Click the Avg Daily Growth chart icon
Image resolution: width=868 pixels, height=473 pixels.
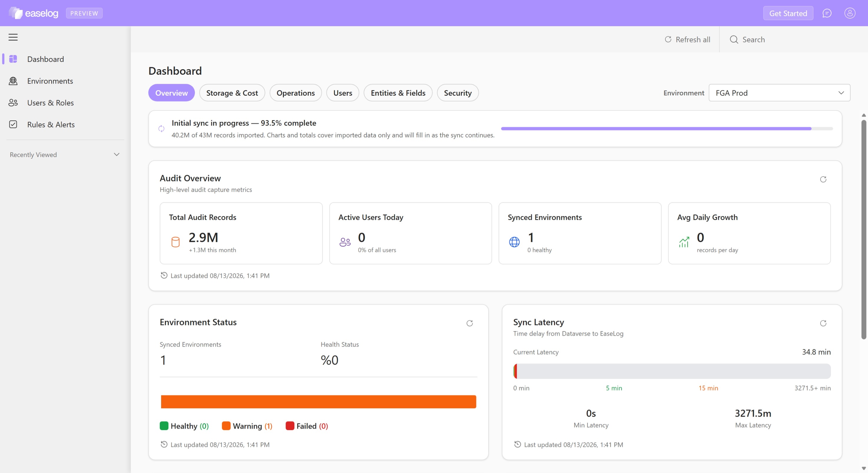coord(684,242)
